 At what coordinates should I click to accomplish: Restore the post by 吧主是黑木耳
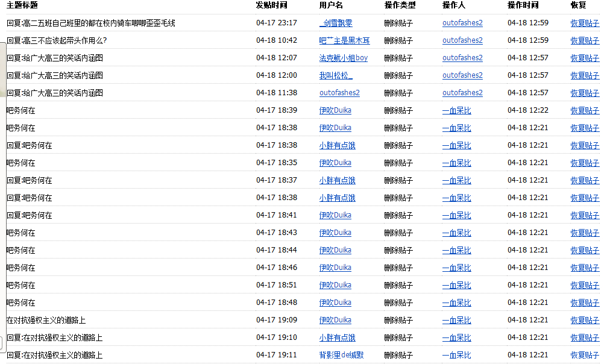[585, 40]
